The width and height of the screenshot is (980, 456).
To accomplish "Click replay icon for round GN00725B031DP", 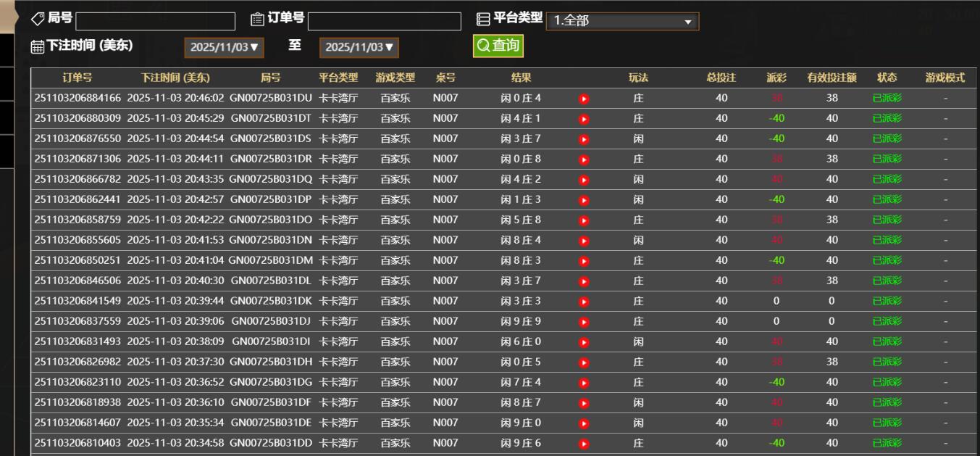I will pos(584,200).
